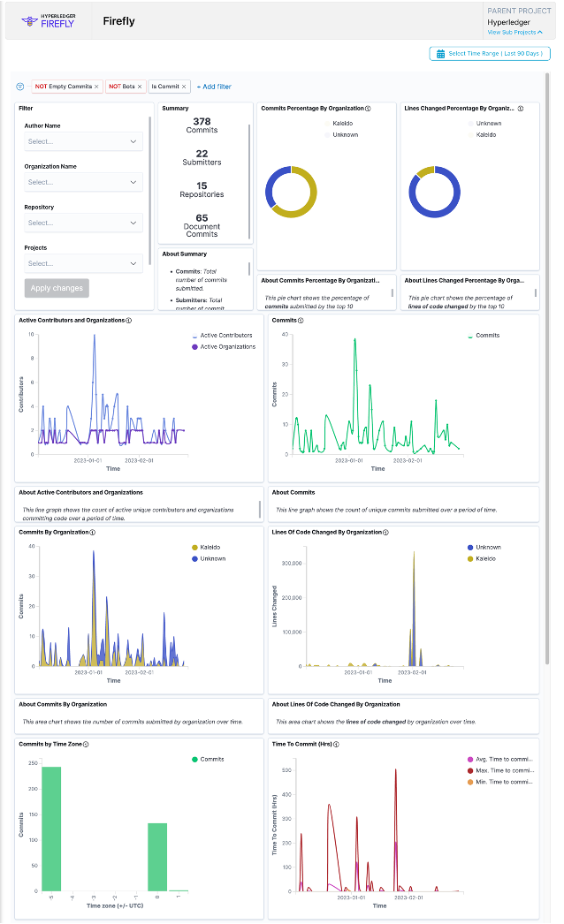Click the 22 Submitters summary value
The image size is (564, 924).
pos(202,157)
